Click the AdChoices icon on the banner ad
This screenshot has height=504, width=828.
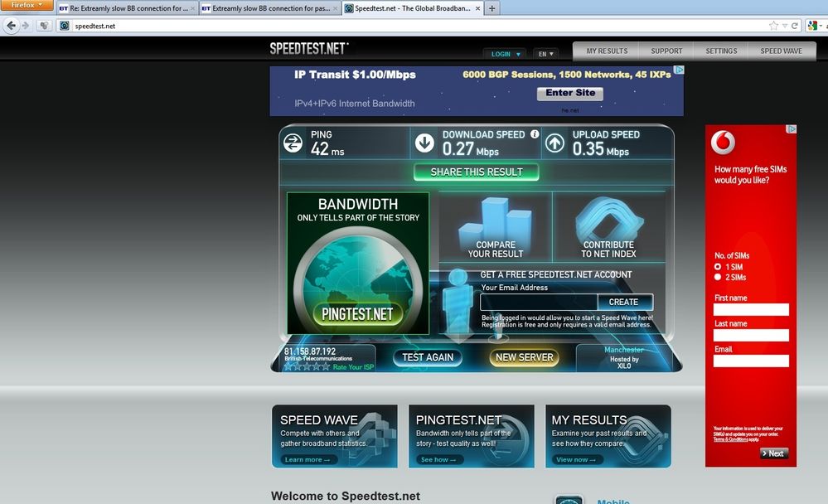(x=679, y=70)
